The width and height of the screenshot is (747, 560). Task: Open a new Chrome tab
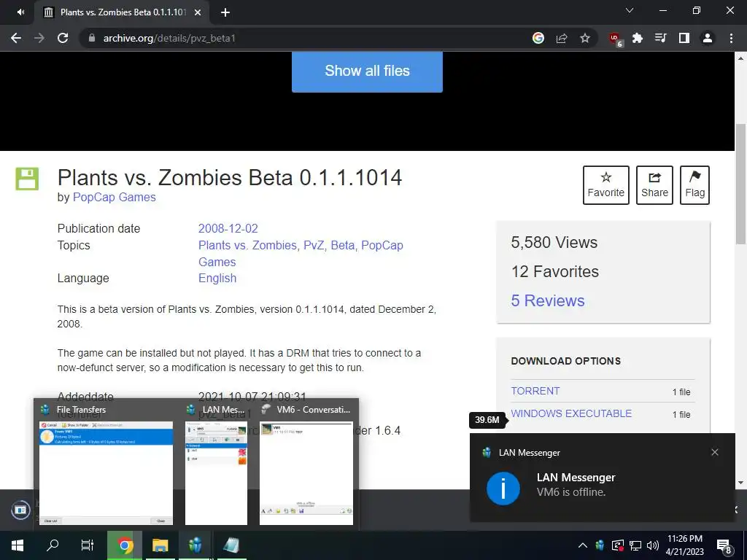pos(225,12)
